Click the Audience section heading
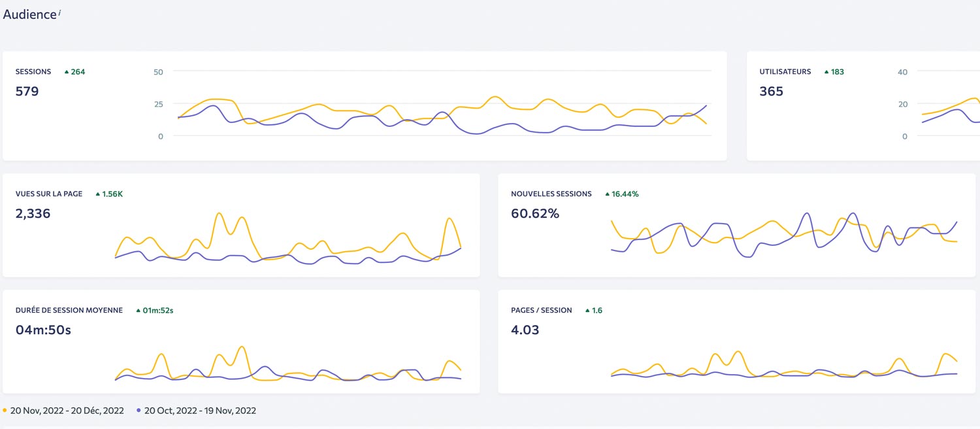The width and height of the screenshot is (980, 429). [30, 14]
